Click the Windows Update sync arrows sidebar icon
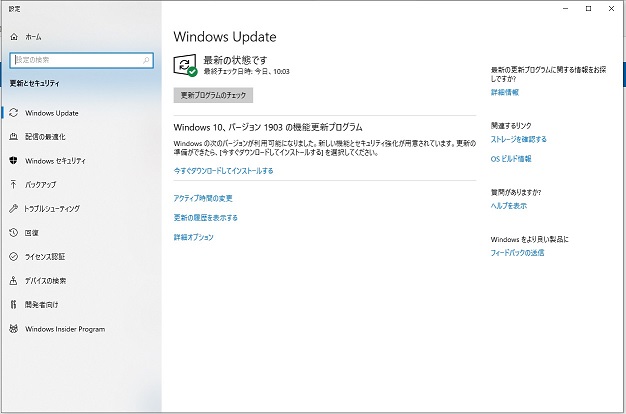The image size is (626, 414). pyautogui.click(x=14, y=113)
